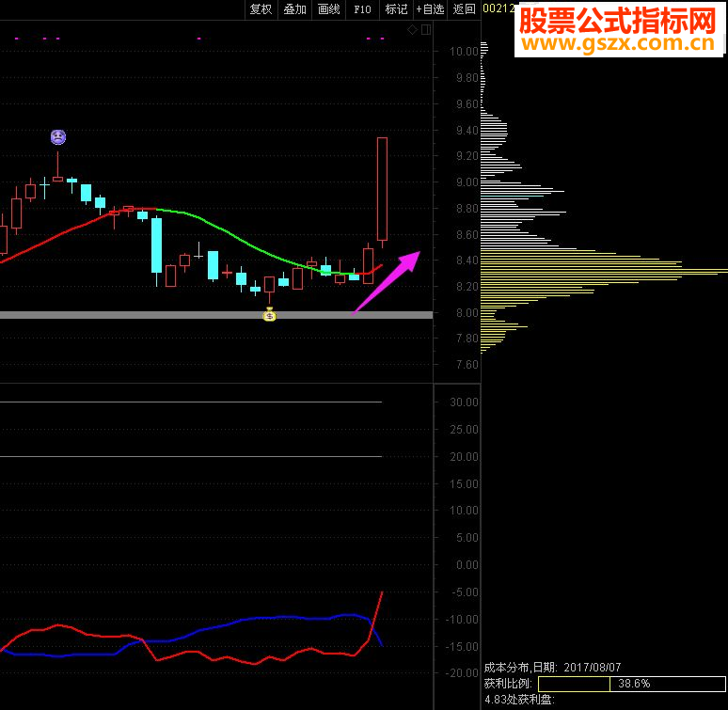The width and height of the screenshot is (728, 710).
Task: Click the 复权 toolbar button
Action: point(261,9)
